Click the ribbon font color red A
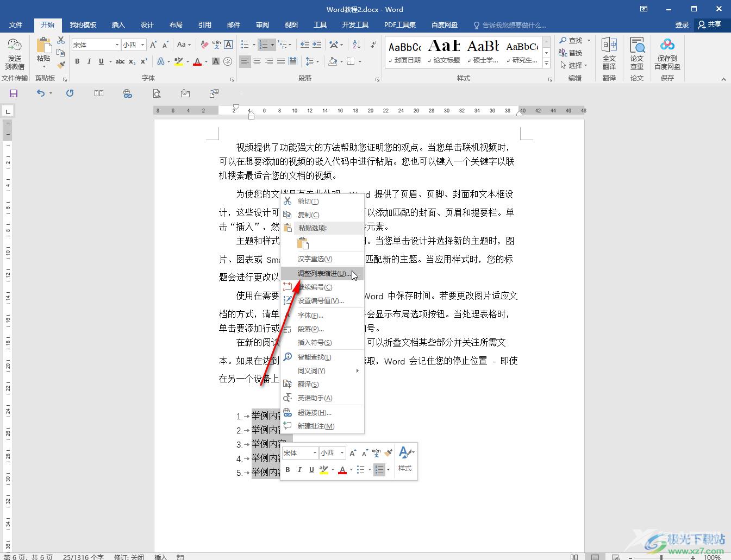 (x=197, y=61)
